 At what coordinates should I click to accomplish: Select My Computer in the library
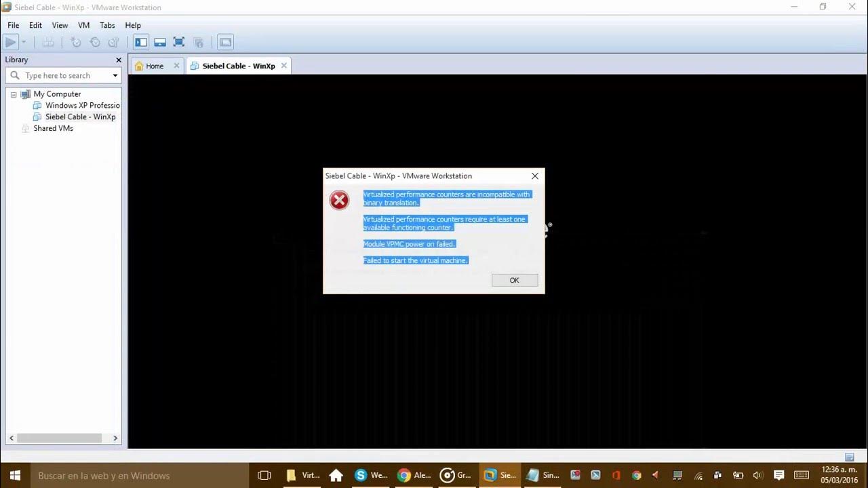57,94
